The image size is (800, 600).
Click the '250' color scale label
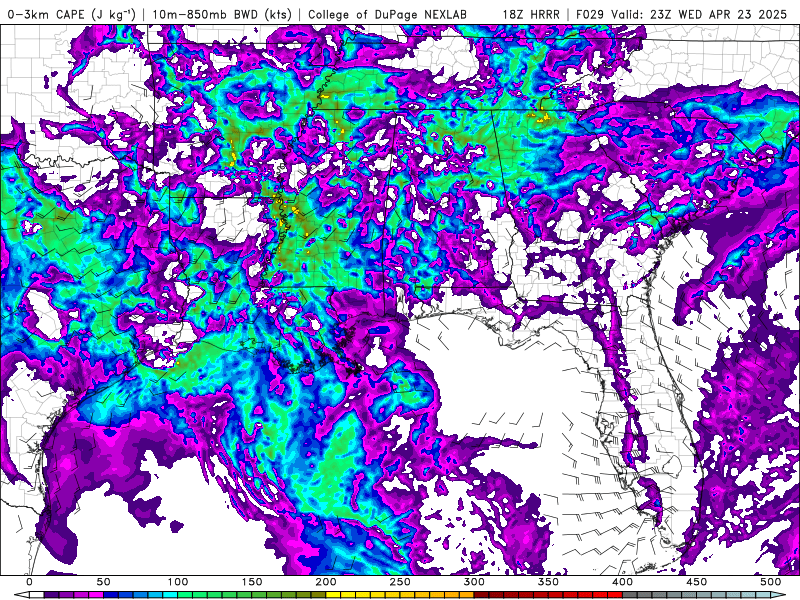(x=400, y=582)
